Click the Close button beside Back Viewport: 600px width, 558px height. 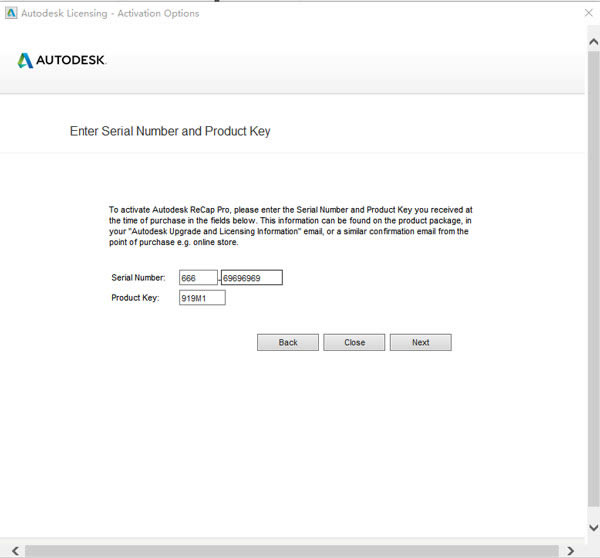coord(354,342)
